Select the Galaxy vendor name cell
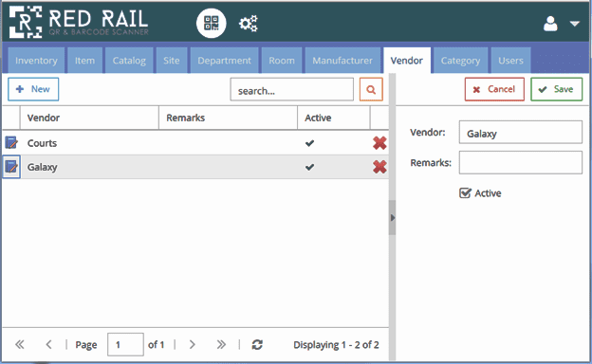Screen dimensions: 592x364 coord(89,167)
